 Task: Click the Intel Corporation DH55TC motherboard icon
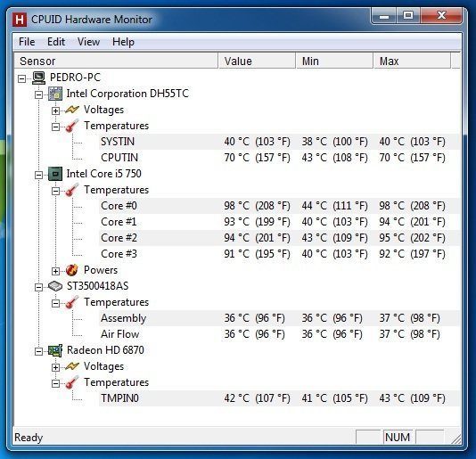tap(55, 94)
